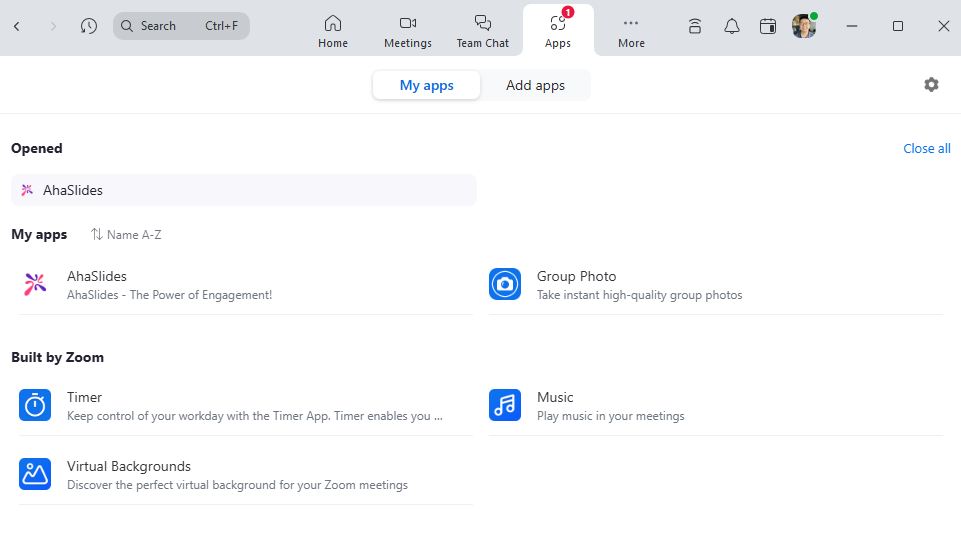Select the My apps tab

point(426,85)
